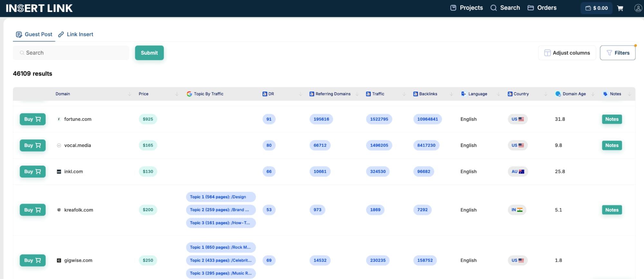The height and width of the screenshot is (279, 644).
Task: Select kreafolk Topic 1 /Design tag
Action: pyautogui.click(x=221, y=197)
